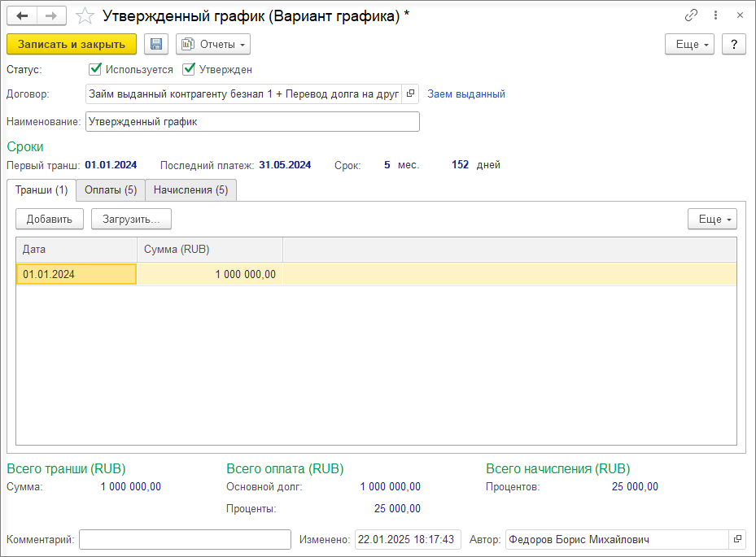Click into the Комментарий input field
The height and width of the screenshot is (557, 756).
[x=186, y=539]
